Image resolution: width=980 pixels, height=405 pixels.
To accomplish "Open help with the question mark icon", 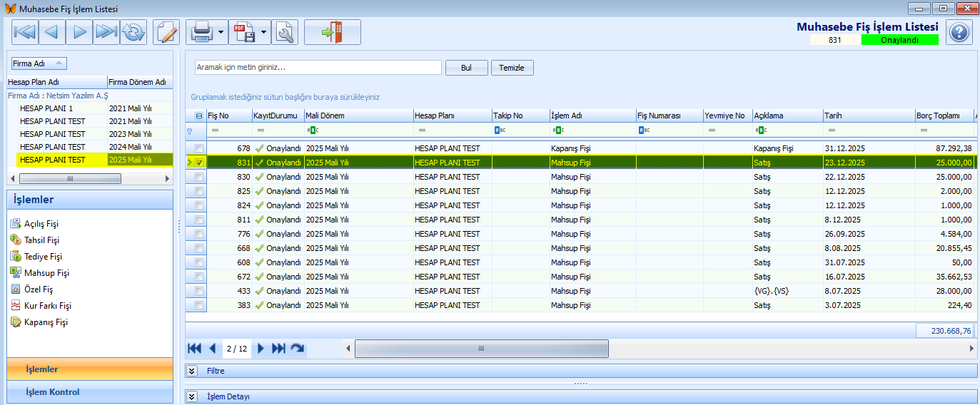I will coord(959,32).
